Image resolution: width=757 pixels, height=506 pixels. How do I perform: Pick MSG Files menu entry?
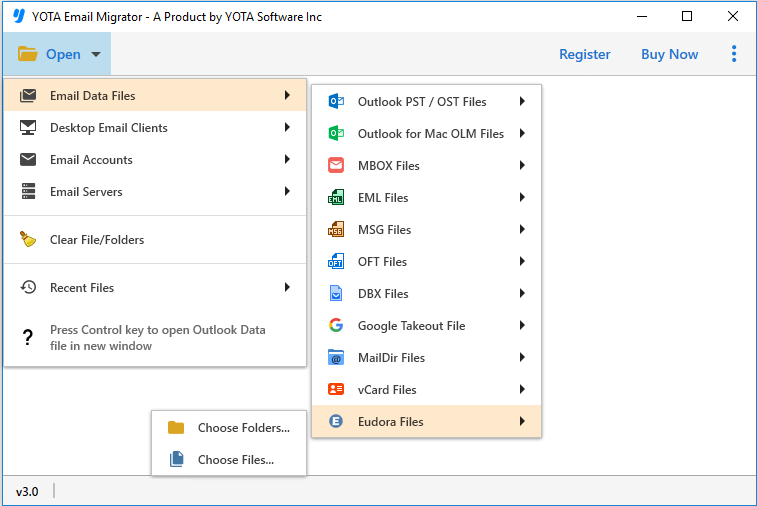click(x=426, y=229)
